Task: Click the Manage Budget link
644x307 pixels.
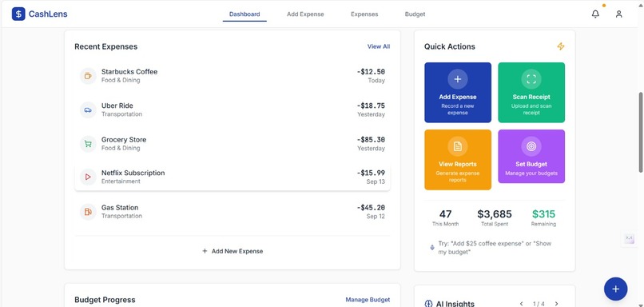Action: [x=368, y=300]
